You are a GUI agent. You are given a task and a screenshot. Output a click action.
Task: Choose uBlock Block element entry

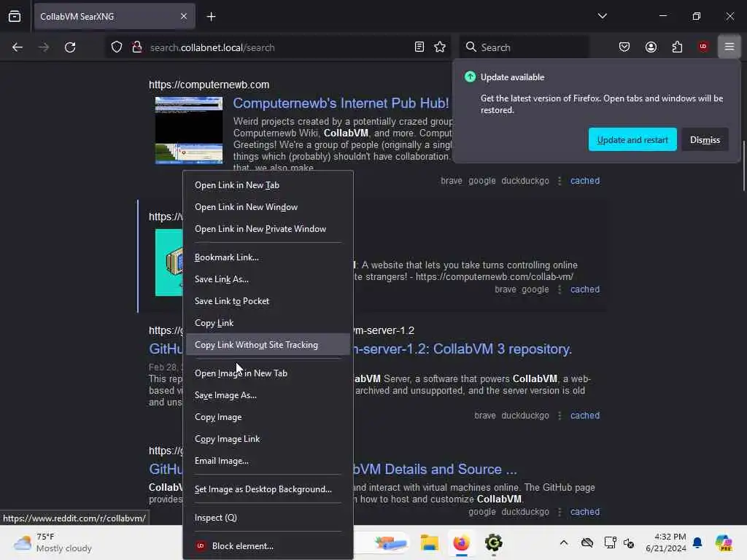click(268, 546)
